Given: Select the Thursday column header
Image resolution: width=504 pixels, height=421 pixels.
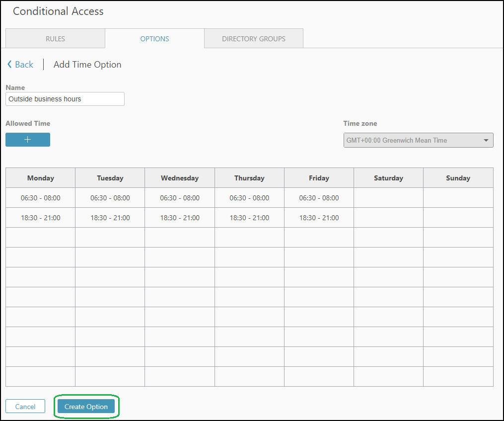Looking at the screenshot, I should 249,178.
